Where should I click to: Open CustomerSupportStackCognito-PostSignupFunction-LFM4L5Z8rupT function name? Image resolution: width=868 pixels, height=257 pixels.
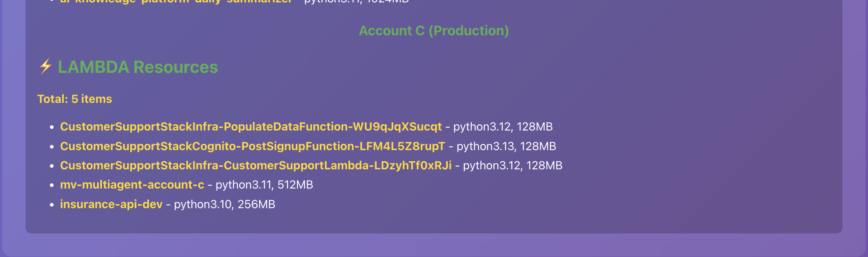coord(253,146)
